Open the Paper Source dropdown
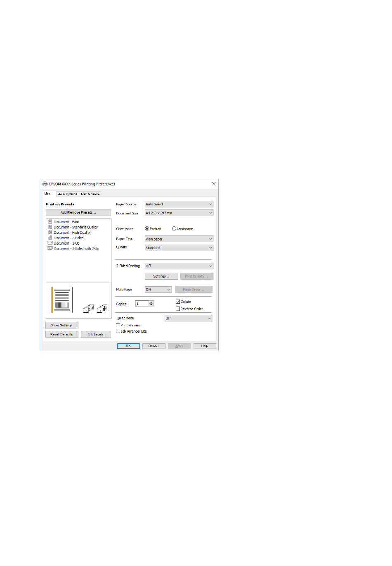Screen dimensions: 392x566 179,204
